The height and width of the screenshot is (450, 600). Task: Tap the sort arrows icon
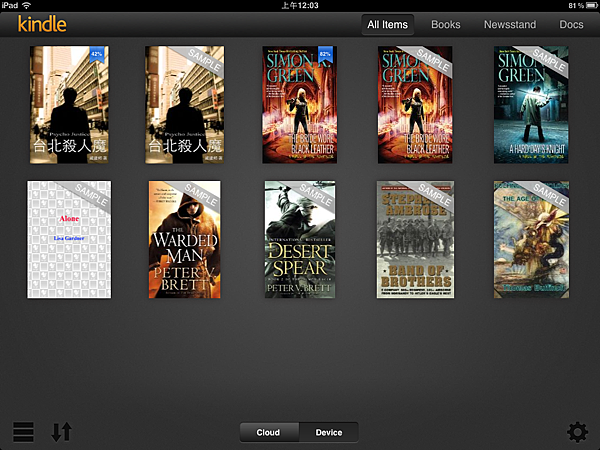pyautogui.click(x=62, y=432)
